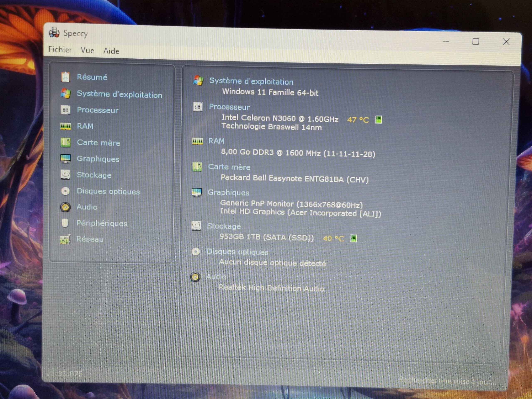
Task: Open Système d'exploitation heading in summary panel
Action: [x=251, y=81]
